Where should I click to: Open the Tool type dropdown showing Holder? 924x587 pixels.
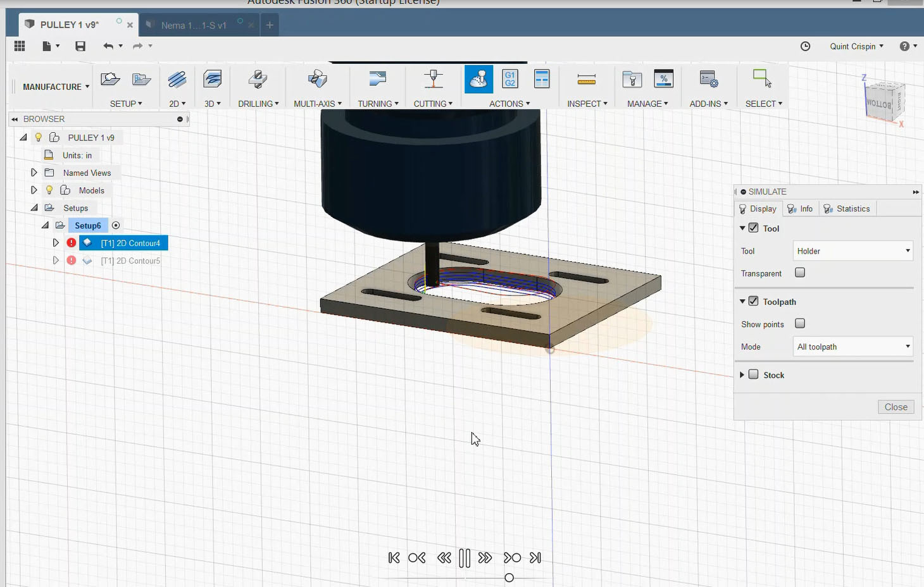[x=852, y=251]
